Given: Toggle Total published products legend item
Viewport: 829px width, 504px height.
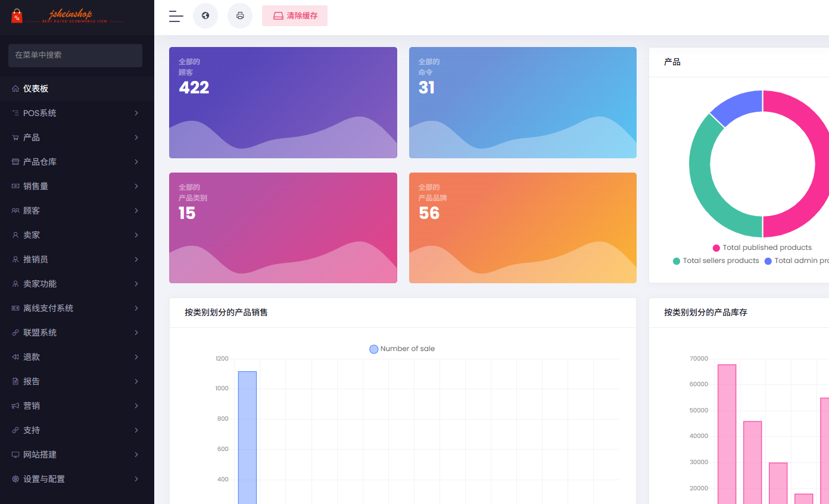Looking at the screenshot, I should [x=762, y=248].
